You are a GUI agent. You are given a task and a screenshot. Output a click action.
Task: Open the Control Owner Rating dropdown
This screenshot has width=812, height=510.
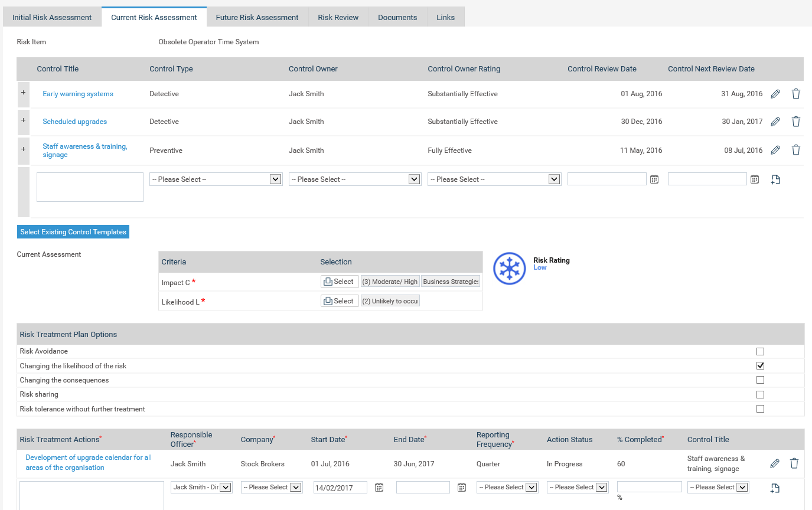coord(494,179)
